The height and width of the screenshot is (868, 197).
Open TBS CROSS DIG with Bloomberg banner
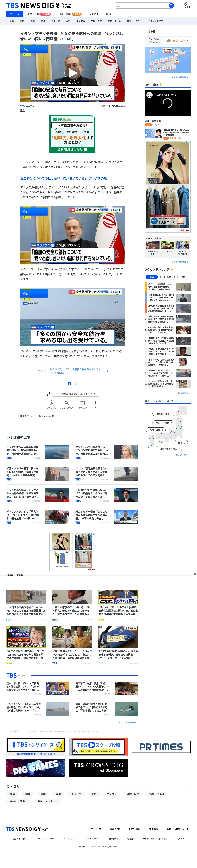click(98, 767)
